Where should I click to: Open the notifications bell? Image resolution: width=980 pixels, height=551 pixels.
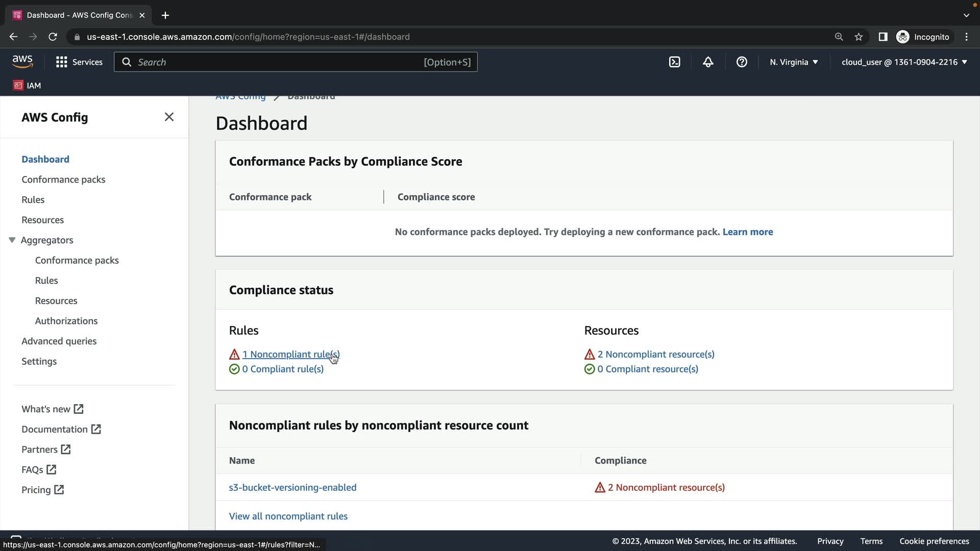[x=708, y=62]
